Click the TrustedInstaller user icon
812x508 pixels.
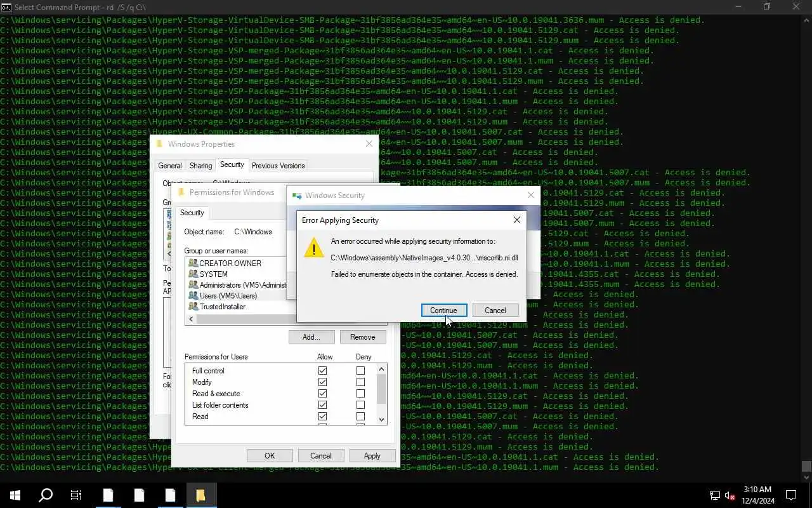pos(193,307)
